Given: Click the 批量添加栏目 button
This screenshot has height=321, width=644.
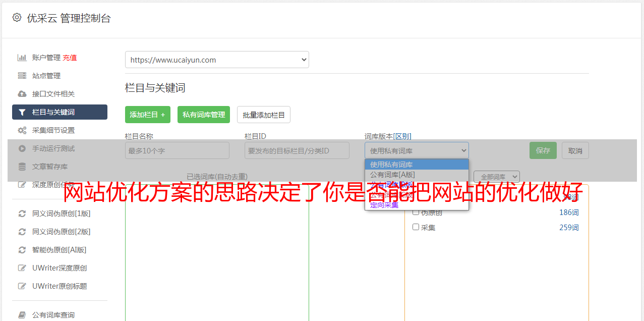Looking at the screenshot, I should [x=264, y=115].
